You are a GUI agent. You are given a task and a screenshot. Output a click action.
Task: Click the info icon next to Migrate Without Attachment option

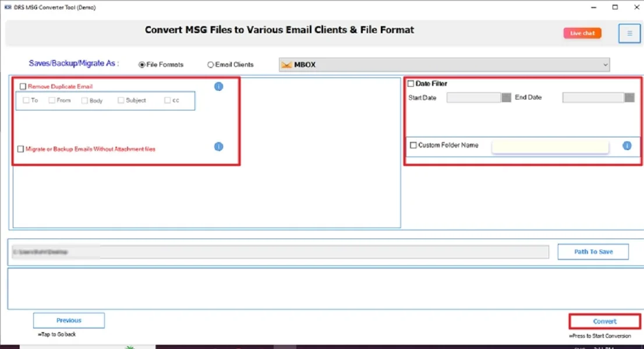tap(218, 147)
